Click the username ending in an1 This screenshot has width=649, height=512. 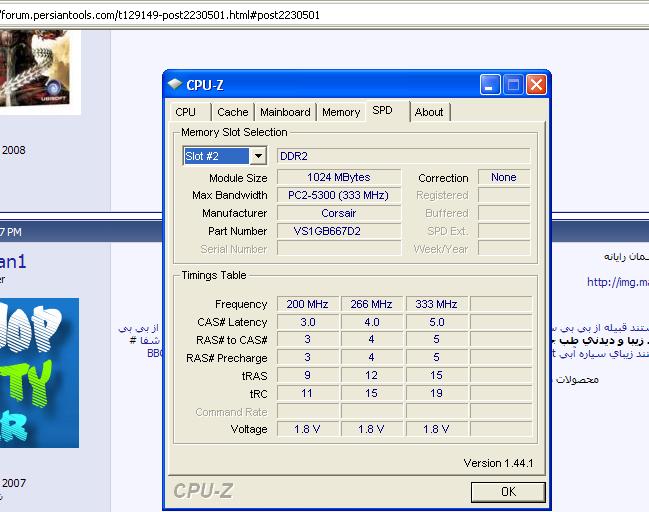coord(13,262)
